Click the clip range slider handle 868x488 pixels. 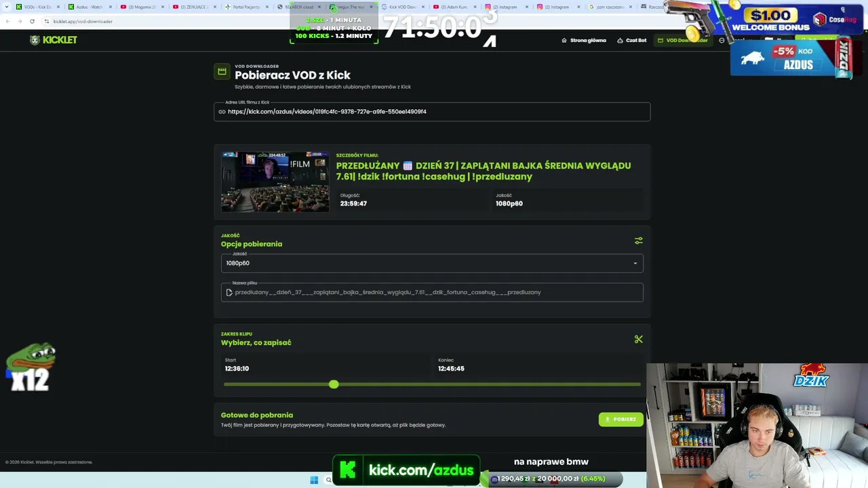click(334, 384)
